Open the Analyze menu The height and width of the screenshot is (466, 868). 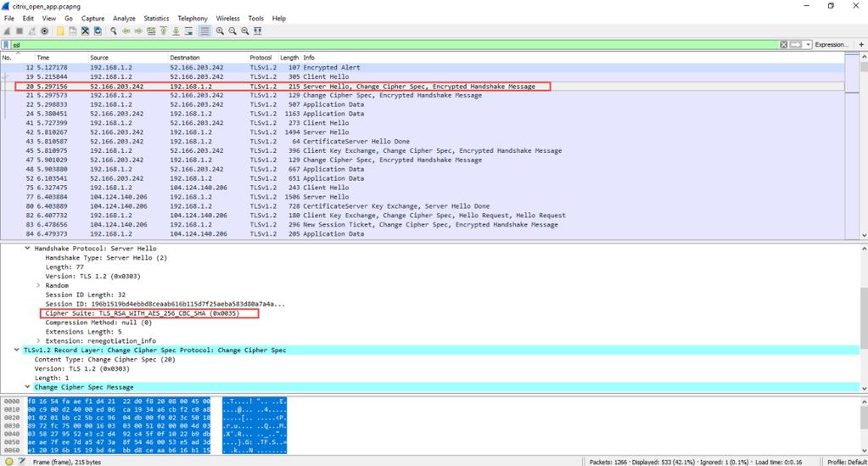point(125,19)
